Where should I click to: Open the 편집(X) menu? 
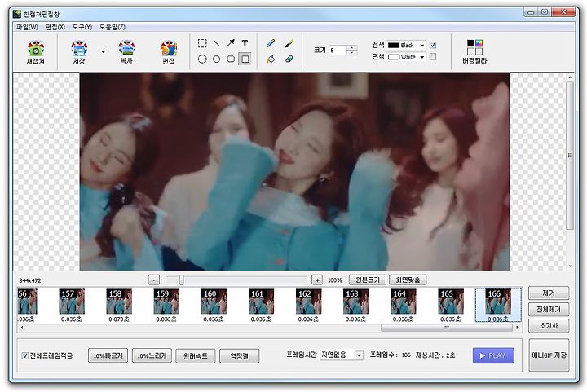(55, 27)
